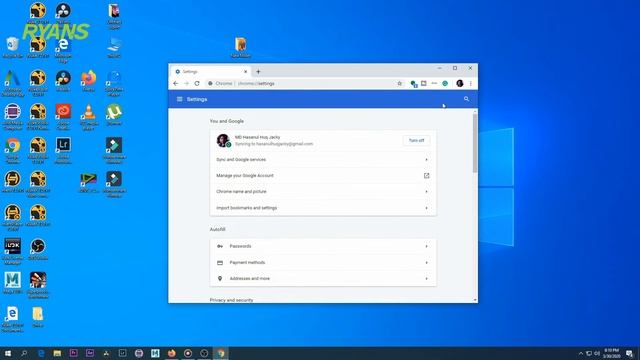Screen dimensions: 640x360
Task: Open After Effects from the taskbar
Action: pyautogui.click(x=90, y=353)
